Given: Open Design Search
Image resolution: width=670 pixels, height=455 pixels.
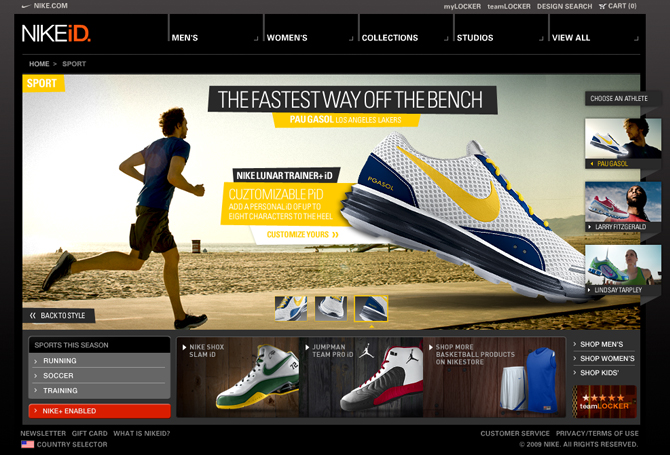Looking at the screenshot, I should click(564, 6).
